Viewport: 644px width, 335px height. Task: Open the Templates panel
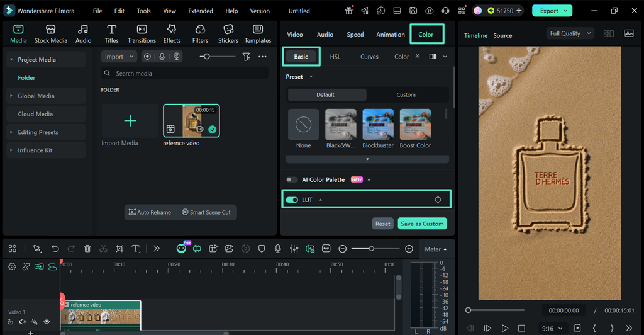click(258, 34)
